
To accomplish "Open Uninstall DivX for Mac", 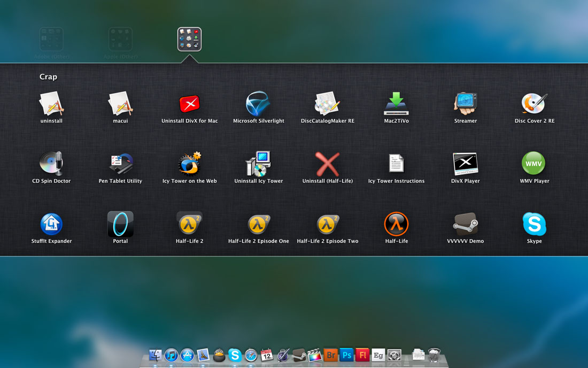I will 189,104.
